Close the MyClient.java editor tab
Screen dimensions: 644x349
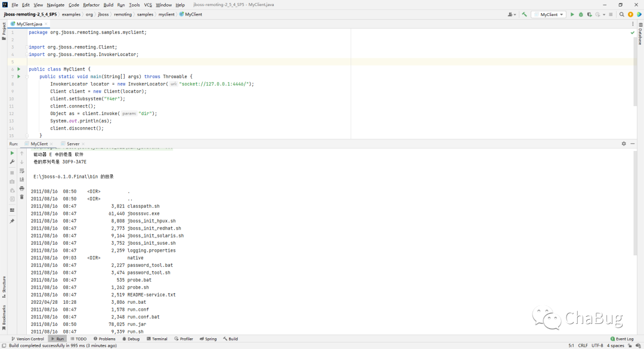pyautogui.click(x=46, y=24)
